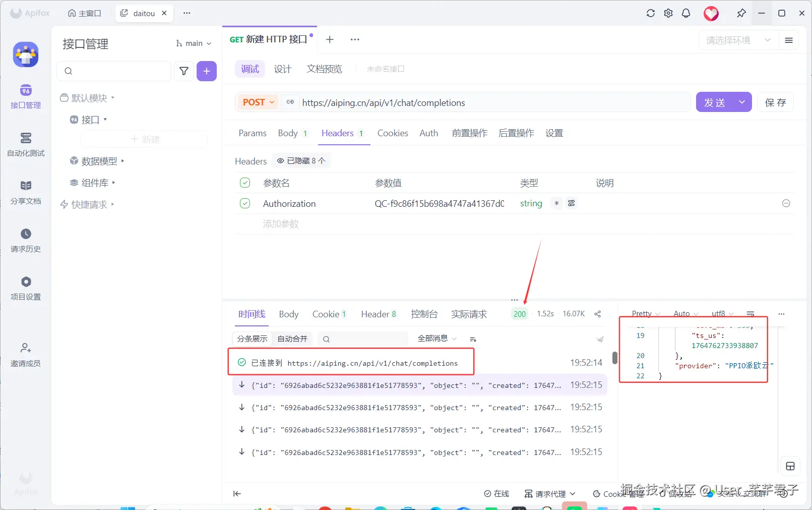Click the 在线 status indicator
Image resolution: width=812 pixels, height=510 pixels.
pos(496,494)
